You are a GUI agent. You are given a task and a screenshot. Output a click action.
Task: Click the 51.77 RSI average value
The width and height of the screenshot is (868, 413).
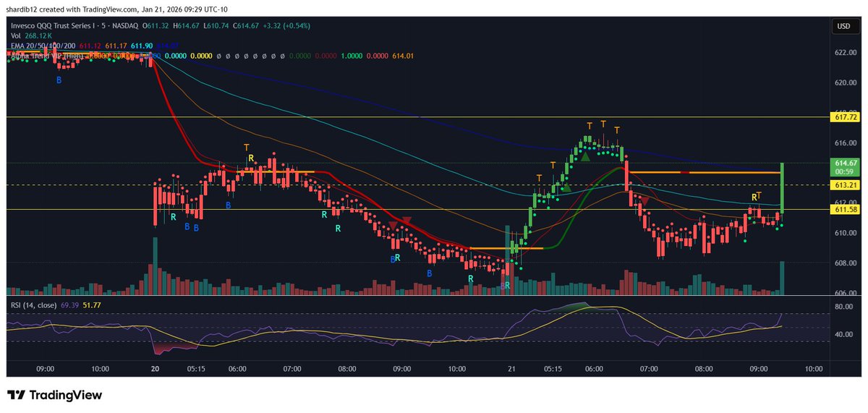[93, 307]
